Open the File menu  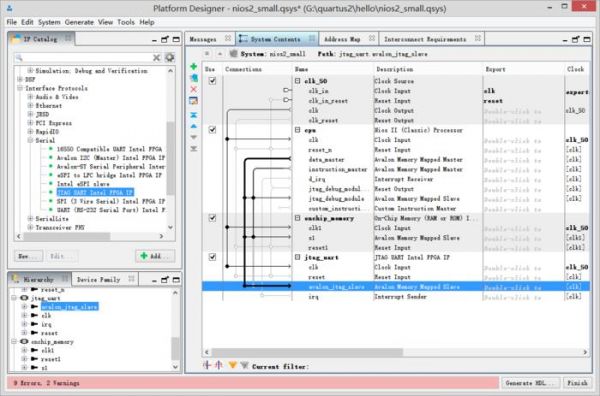click(x=11, y=22)
